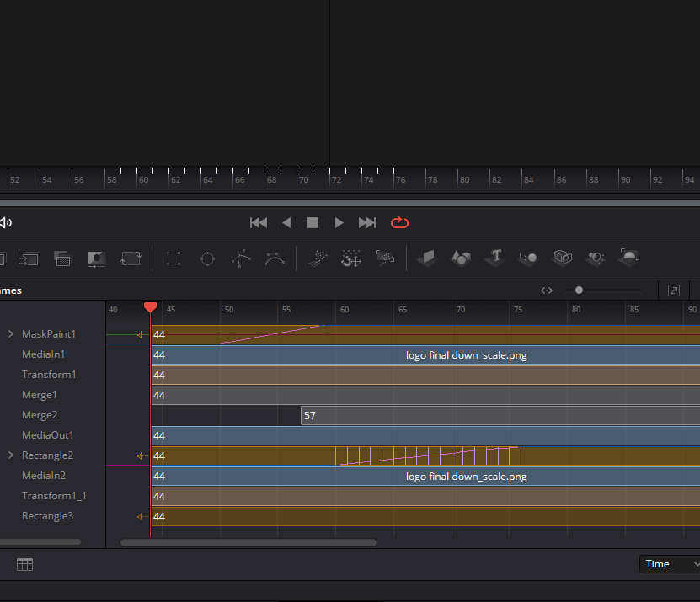Stop playback with the stop button
The image size is (700, 602).
313,222
